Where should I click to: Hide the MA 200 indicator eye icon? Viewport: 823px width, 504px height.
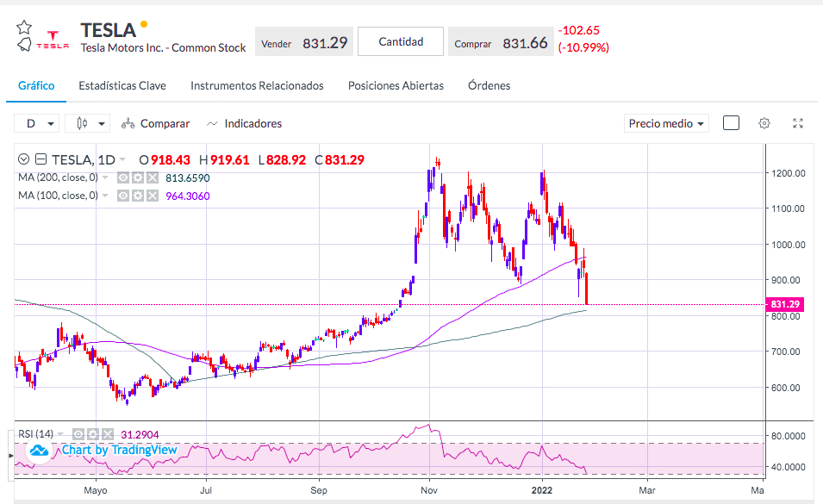(x=123, y=177)
